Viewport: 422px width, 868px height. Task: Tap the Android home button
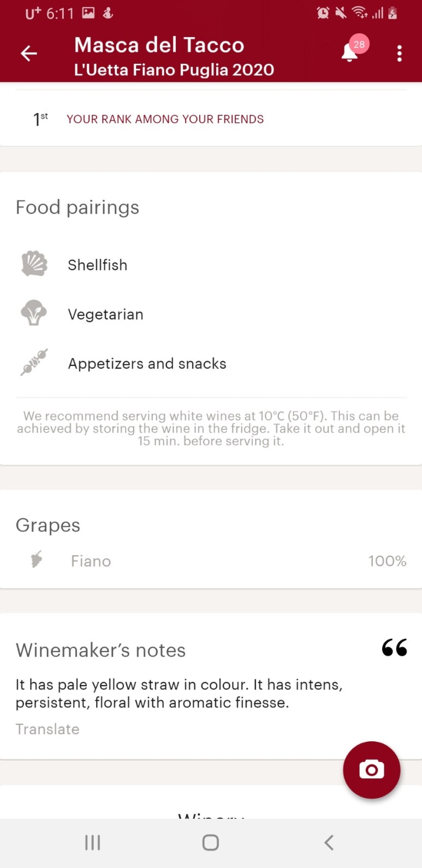(211, 843)
